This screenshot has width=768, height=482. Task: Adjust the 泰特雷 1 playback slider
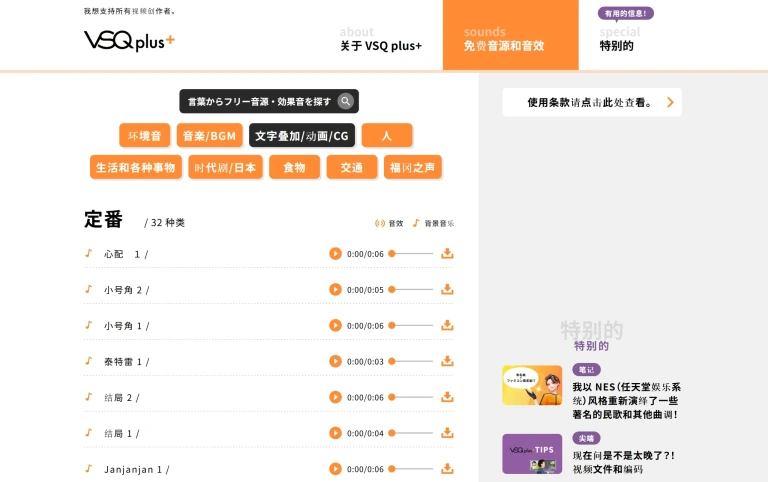410,362
